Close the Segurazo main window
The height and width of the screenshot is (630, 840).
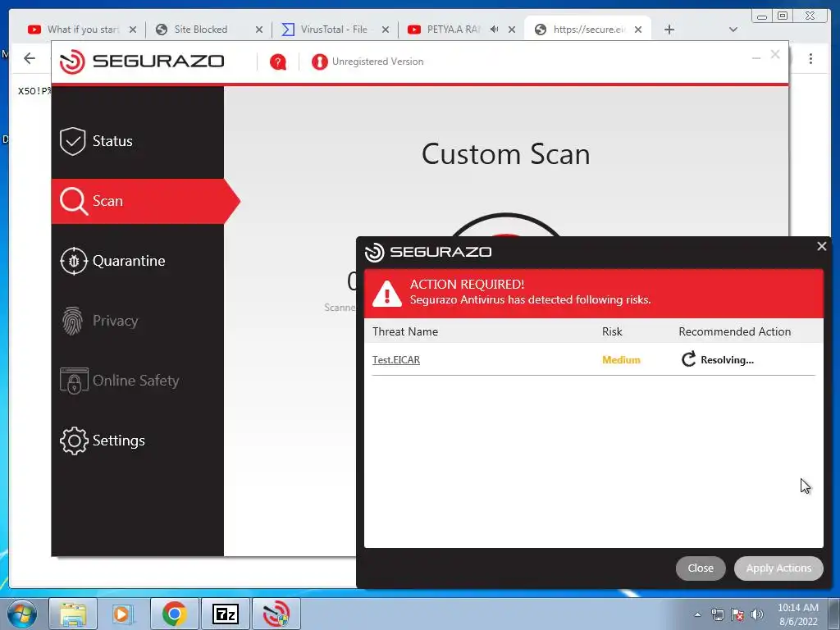click(774, 54)
